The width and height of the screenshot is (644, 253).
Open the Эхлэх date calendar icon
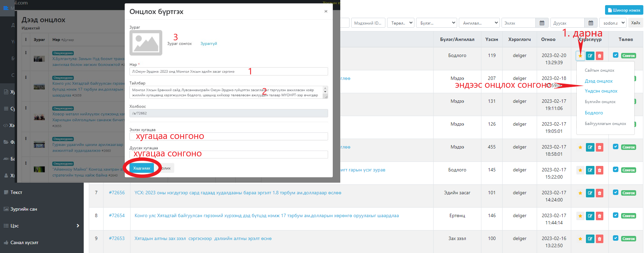(542, 23)
